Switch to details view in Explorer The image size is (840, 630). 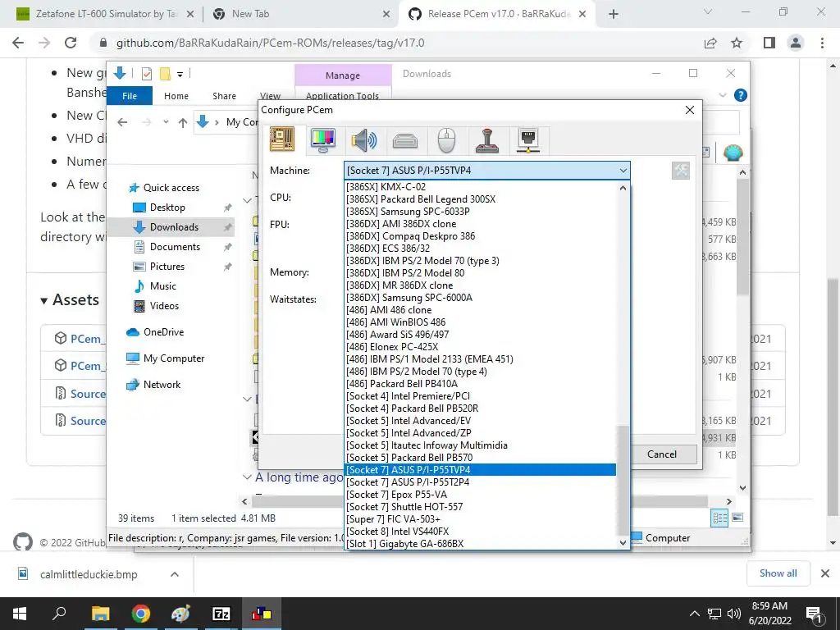click(719, 518)
